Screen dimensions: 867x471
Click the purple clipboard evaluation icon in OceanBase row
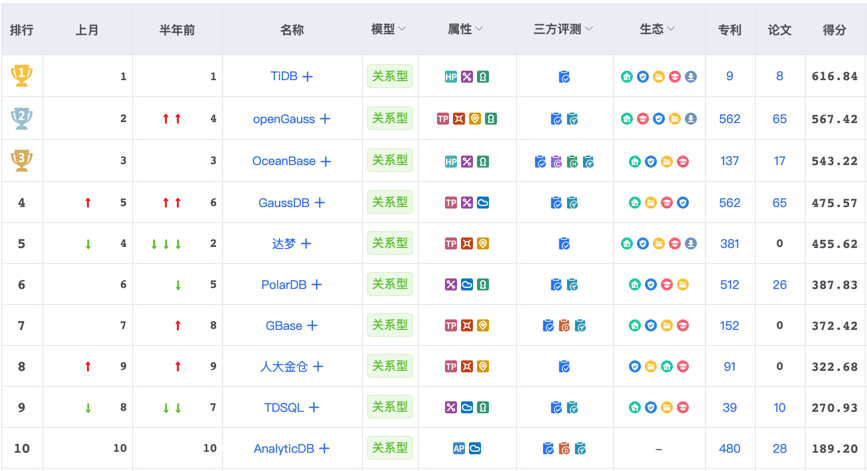556,161
